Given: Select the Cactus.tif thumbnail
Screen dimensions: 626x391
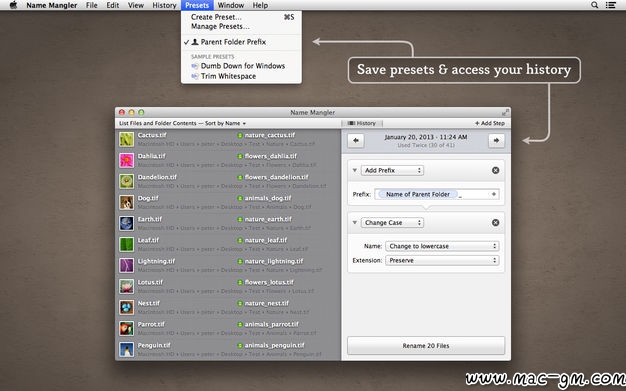Looking at the screenshot, I should (127, 139).
